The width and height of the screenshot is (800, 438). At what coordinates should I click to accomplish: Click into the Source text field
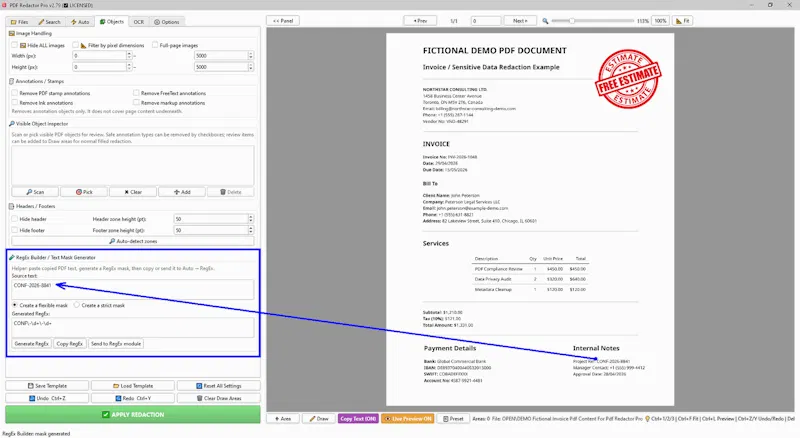click(x=133, y=289)
